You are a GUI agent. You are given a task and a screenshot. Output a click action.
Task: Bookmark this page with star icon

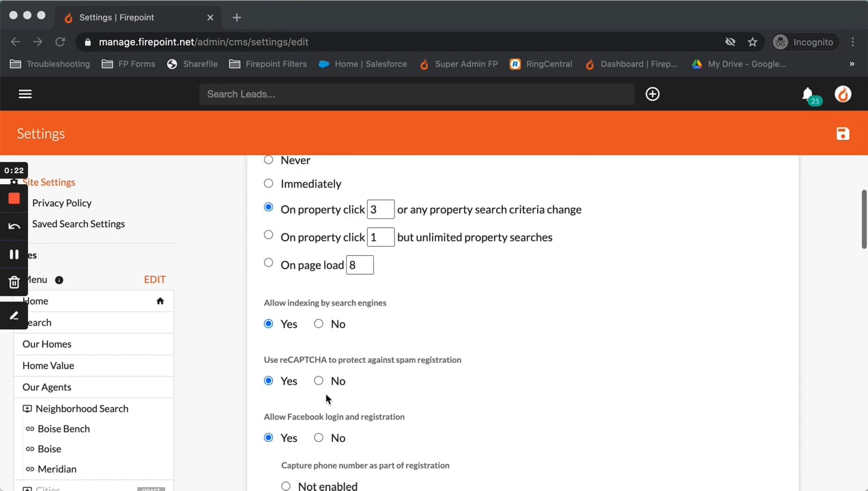753,42
